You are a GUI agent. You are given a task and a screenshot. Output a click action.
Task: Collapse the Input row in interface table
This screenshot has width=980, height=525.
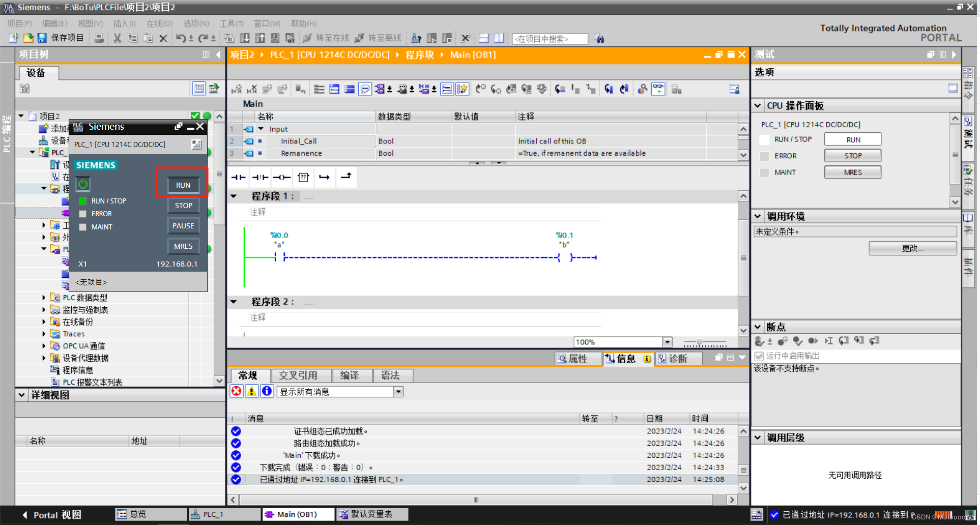[x=261, y=129]
